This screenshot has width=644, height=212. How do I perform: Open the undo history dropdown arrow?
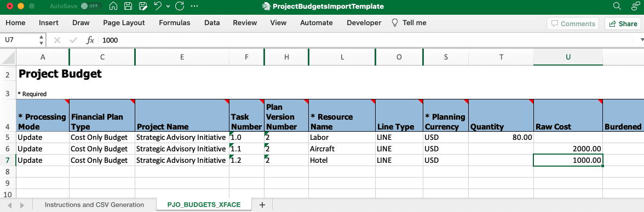point(169,7)
